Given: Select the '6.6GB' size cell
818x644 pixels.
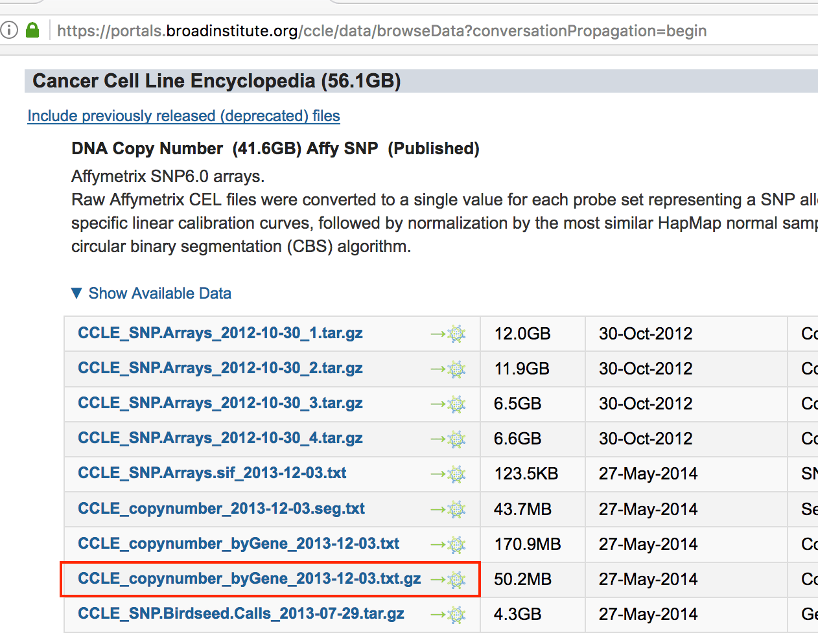Looking at the screenshot, I should click(x=532, y=439).
